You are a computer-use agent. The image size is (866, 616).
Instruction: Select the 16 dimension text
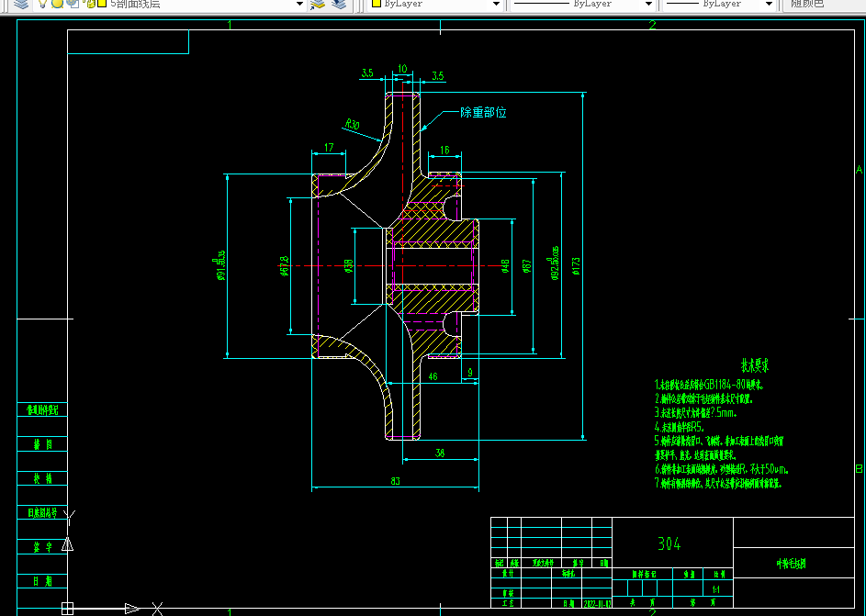tap(444, 150)
